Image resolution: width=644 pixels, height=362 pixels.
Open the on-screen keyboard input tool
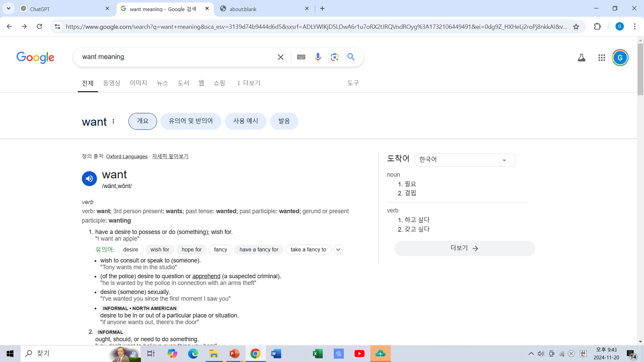(301, 57)
